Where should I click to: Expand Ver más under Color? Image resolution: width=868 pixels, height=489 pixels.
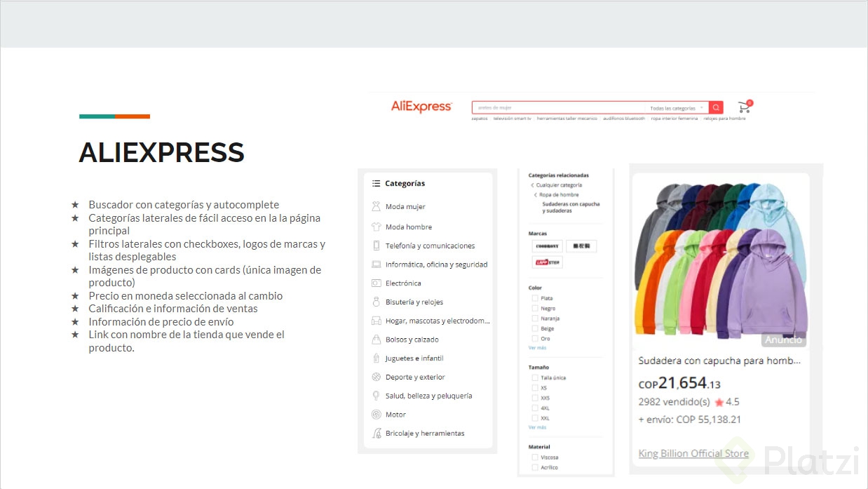(x=537, y=348)
